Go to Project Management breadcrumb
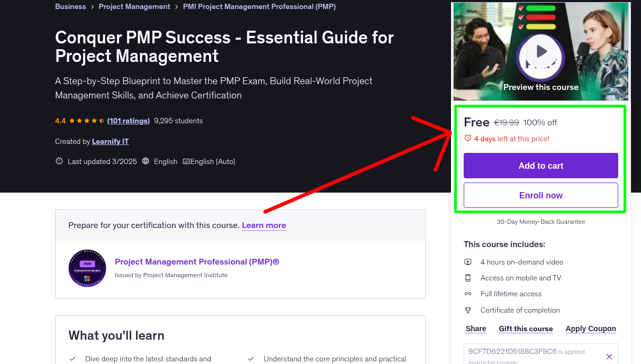This screenshot has height=364, width=641. [134, 6]
